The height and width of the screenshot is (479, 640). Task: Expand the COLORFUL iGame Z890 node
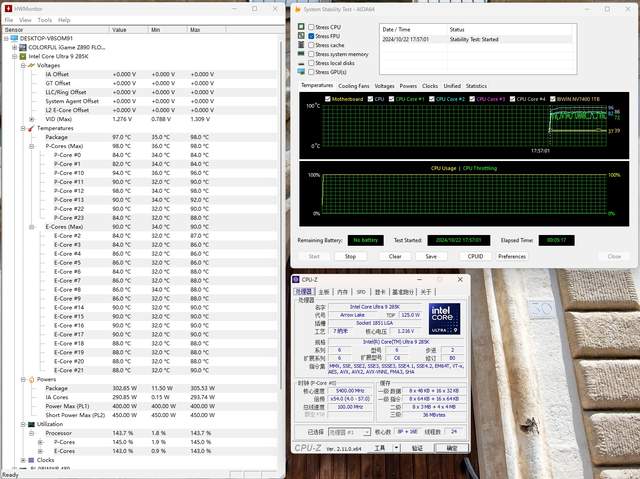14,47
